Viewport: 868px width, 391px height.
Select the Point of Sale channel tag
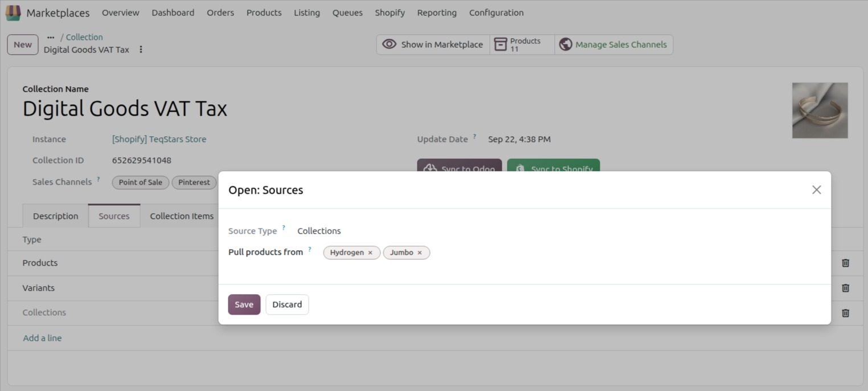(x=141, y=182)
